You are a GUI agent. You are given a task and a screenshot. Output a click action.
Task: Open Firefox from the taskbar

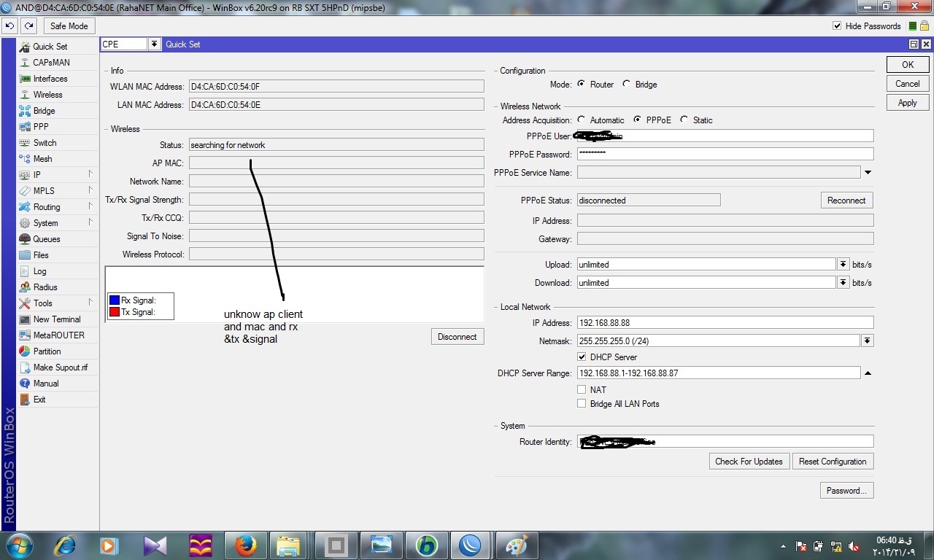click(246, 545)
